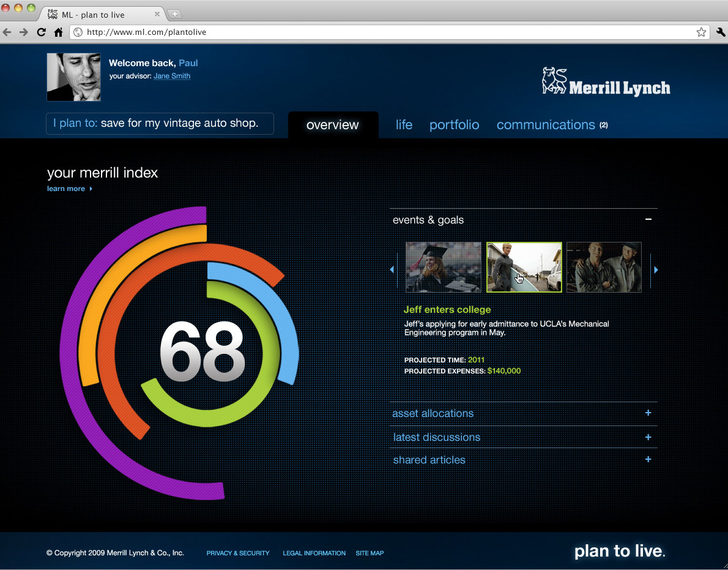Click the I plan to goal field
The image size is (728, 570).
(x=160, y=124)
